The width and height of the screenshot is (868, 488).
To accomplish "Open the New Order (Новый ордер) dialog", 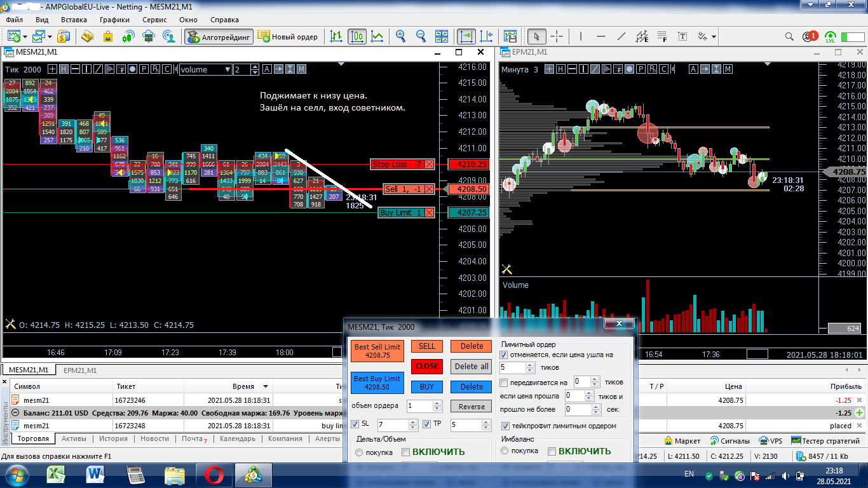I will (288, 36).
